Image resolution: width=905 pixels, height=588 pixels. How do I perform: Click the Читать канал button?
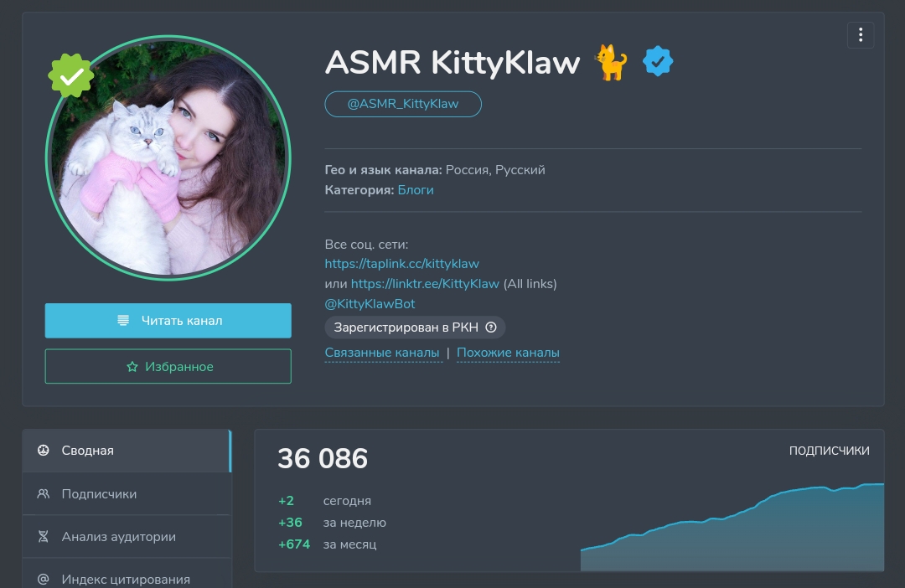(x=168, y=320)
